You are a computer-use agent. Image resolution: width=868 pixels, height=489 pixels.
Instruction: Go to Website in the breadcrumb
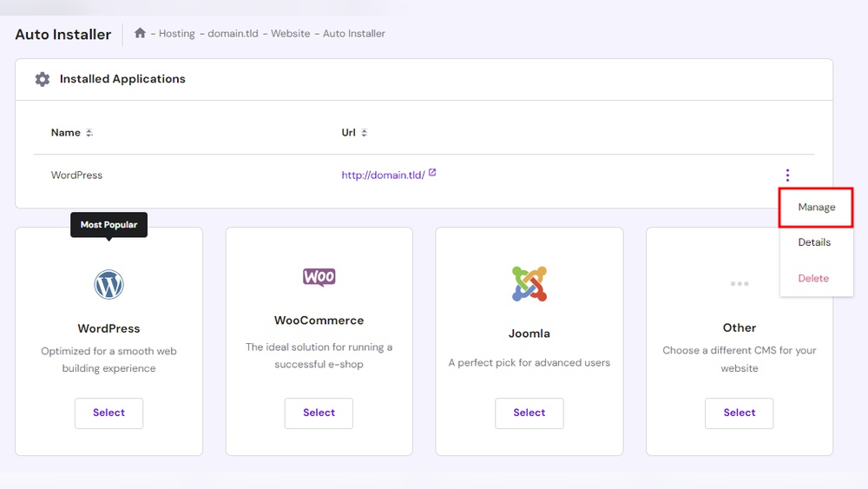tap(290, 34)
